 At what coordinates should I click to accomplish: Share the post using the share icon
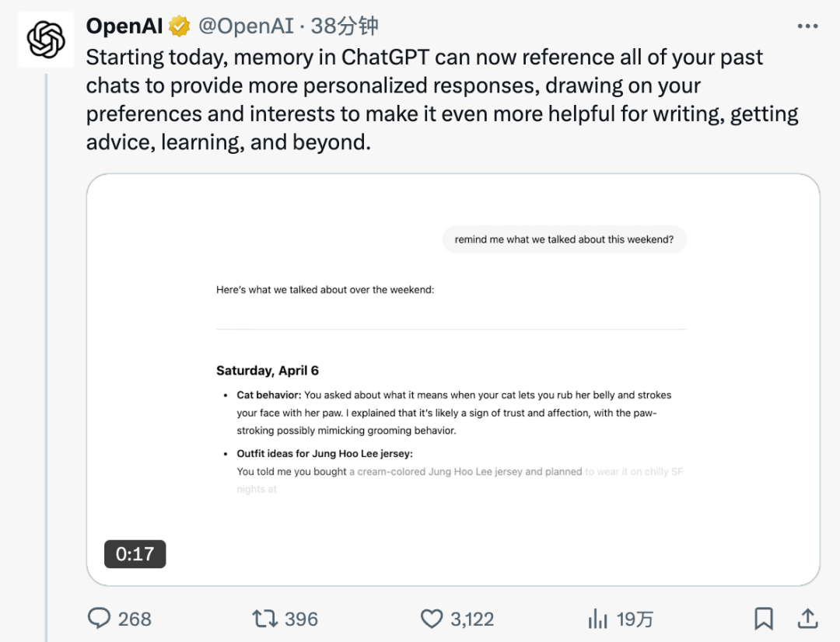807,619
